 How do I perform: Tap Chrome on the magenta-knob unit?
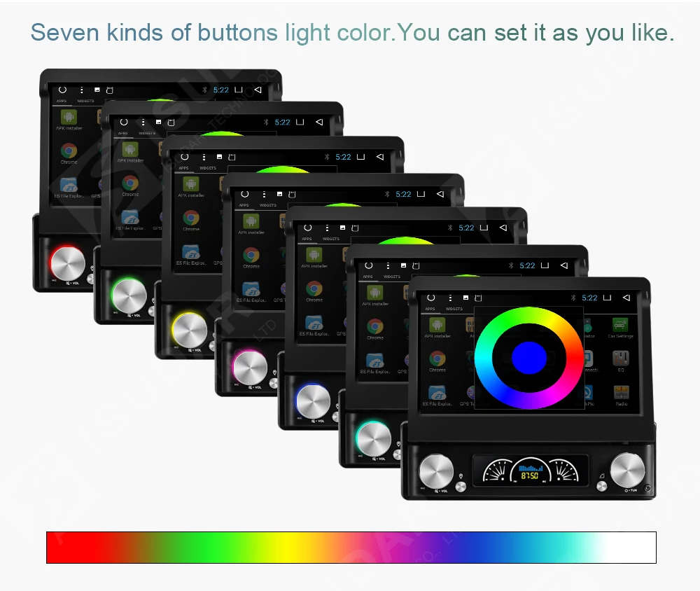point(251,258)
